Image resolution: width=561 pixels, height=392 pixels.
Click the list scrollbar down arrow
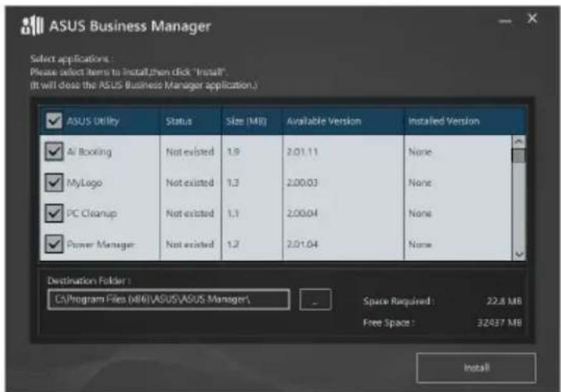click(519, 254)
